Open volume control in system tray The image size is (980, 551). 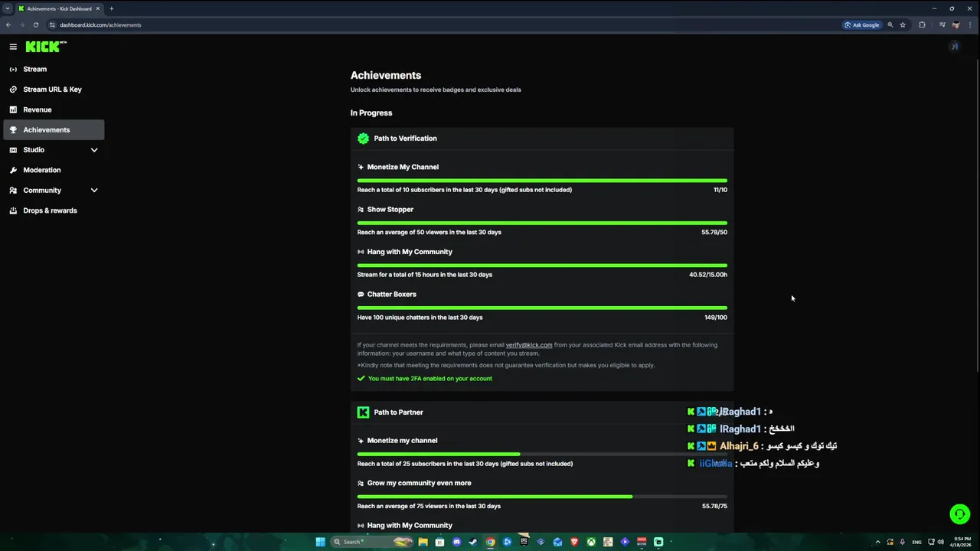(x=941, y=542)
